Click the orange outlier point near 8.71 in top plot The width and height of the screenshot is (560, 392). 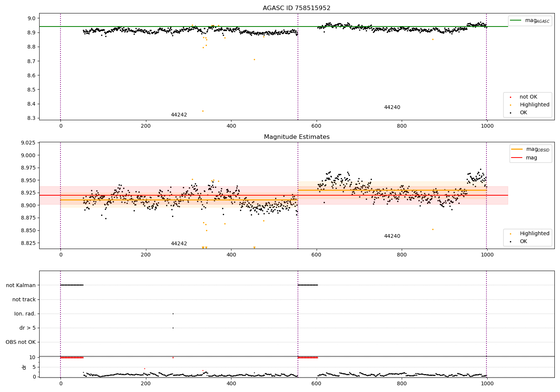[x=254, y=59]
